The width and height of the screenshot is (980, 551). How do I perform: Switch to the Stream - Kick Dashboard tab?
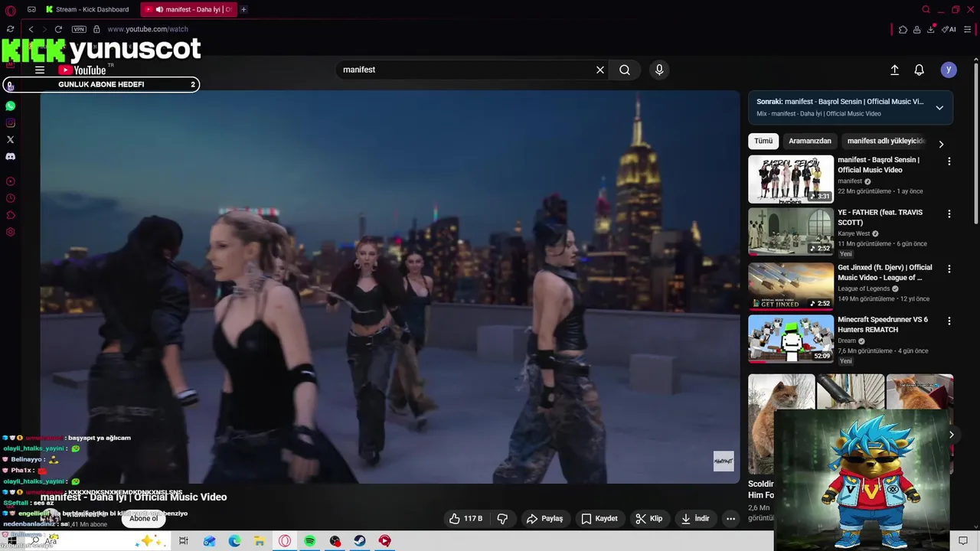pos(87,9)
